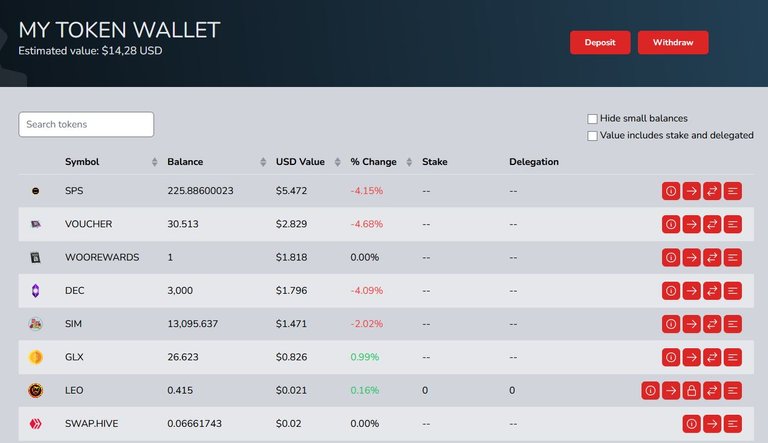
Task: Click the swap icon in SPS row
Action: (x=712, y=191)
